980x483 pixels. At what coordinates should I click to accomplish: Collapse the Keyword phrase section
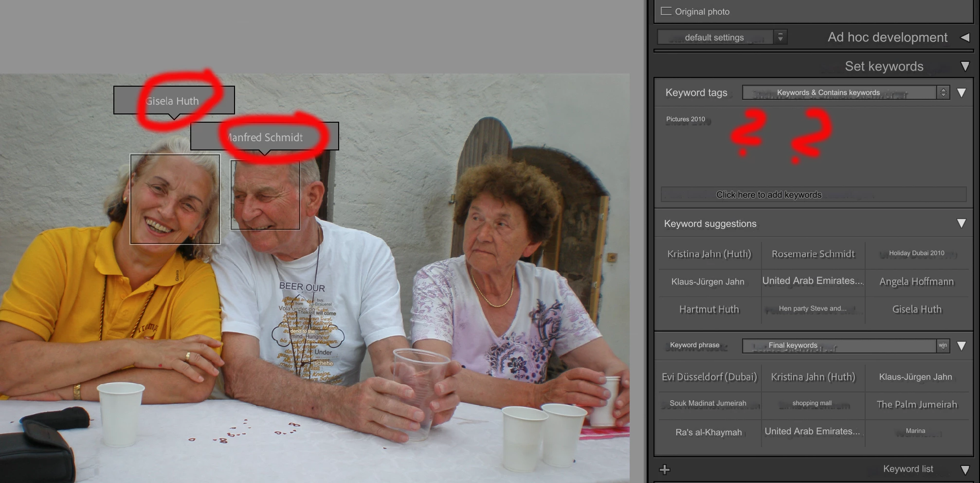pos(961,346)
